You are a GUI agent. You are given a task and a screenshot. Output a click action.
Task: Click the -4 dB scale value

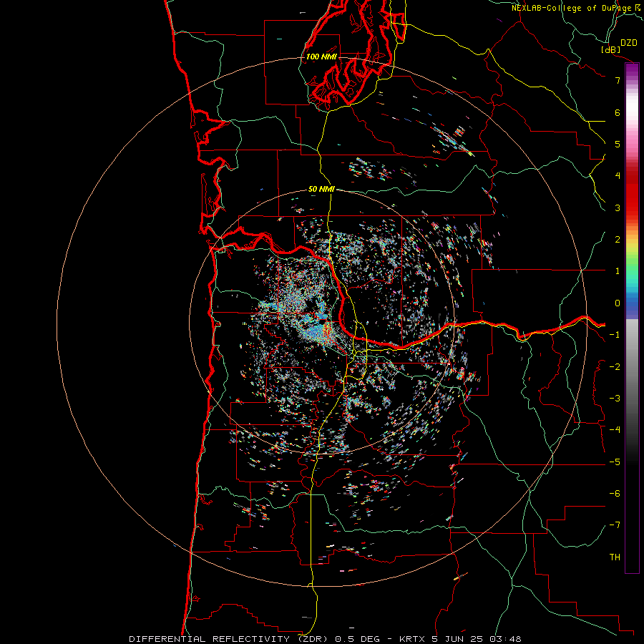[x=615, y=430]
